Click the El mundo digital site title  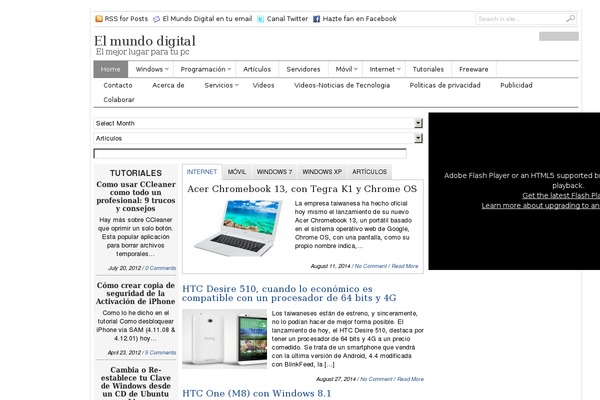(145, 41)
